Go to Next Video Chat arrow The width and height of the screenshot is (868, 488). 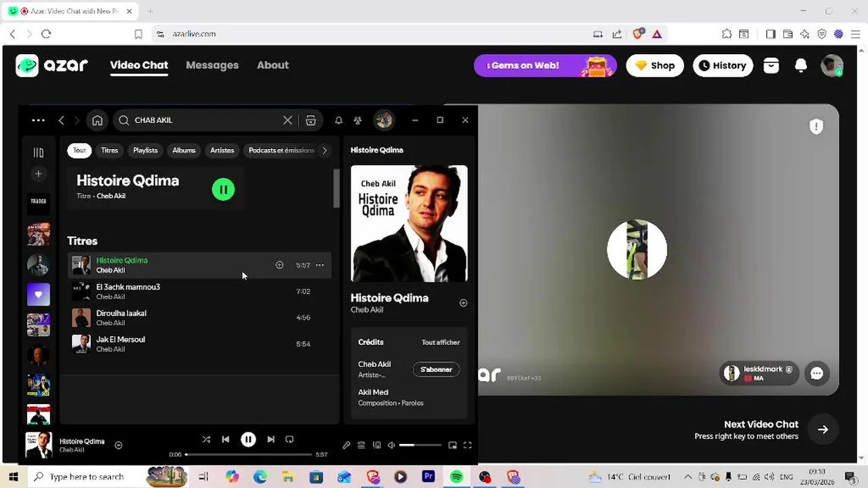click(823, 429)
